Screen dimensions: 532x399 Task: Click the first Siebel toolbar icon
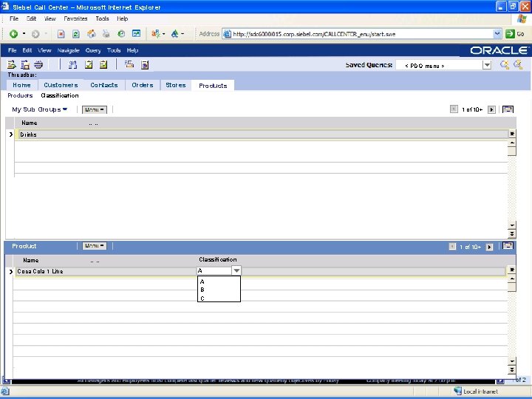[12, 64]
